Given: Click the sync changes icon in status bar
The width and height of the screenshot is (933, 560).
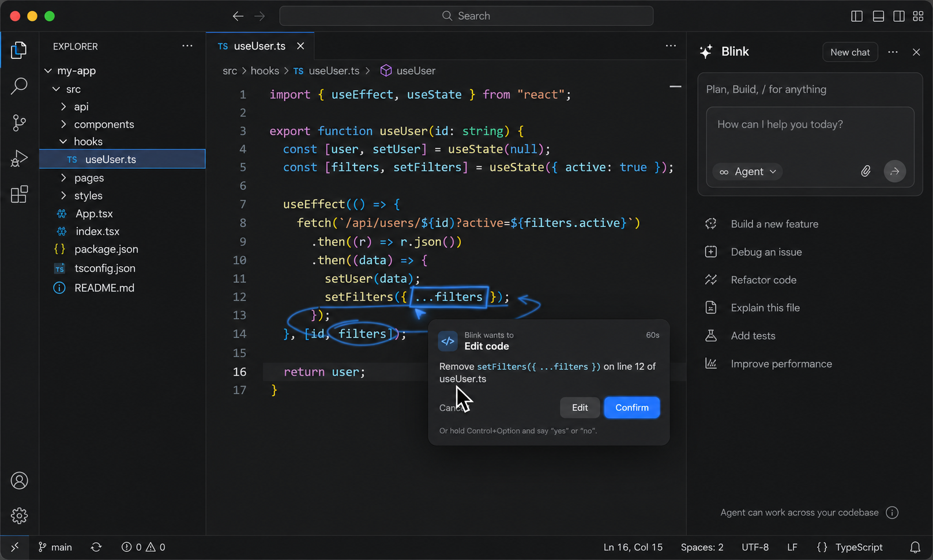Looking at the screenshot, I should pos(96,547).
